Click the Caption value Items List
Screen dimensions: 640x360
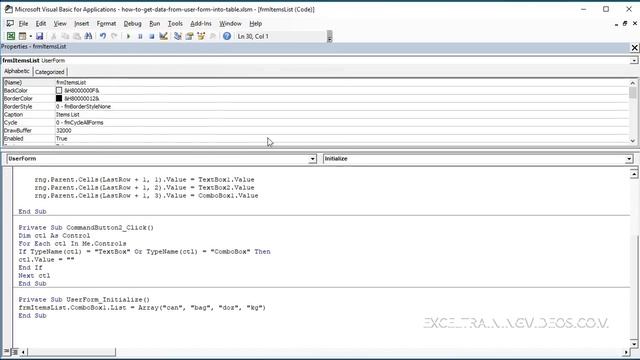[x=68, y=115]
